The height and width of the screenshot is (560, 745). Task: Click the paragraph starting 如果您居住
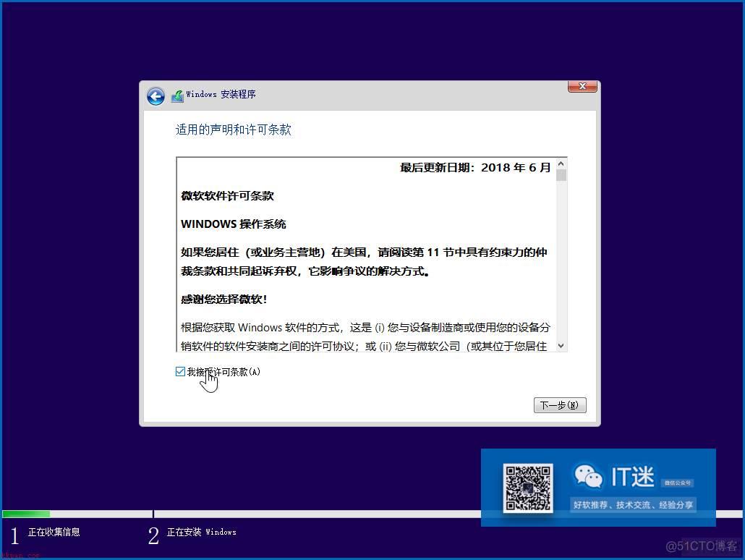[364, 261]
